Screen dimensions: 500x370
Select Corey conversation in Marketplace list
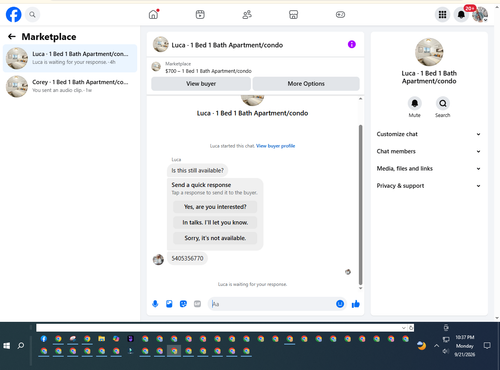70,86
